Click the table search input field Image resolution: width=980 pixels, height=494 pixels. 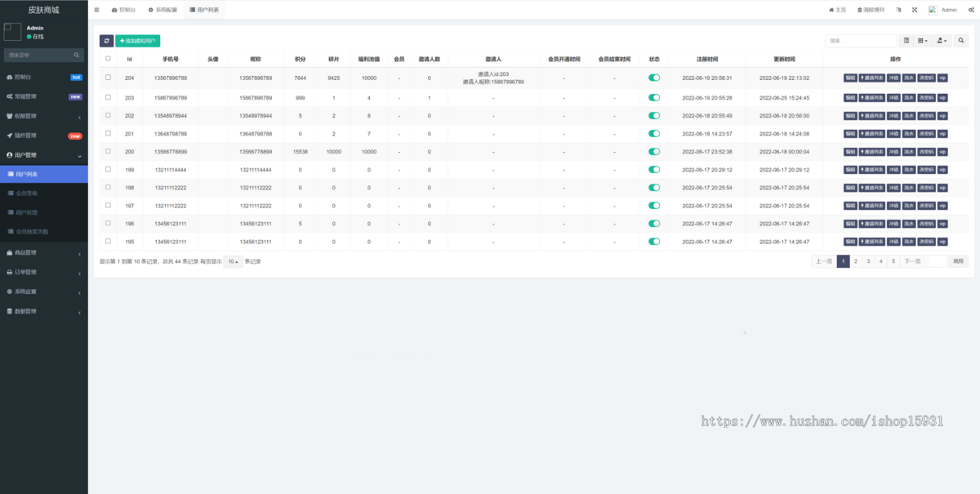[860, 41]
